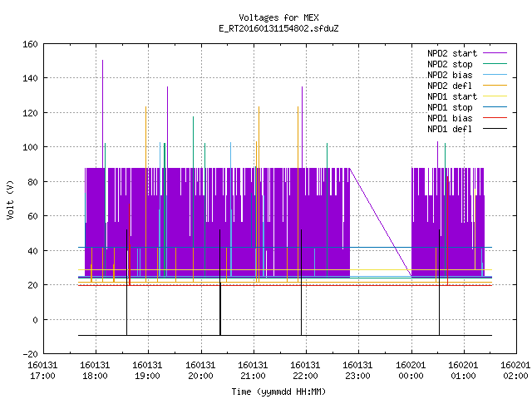Click the red NPD1 bias legend line
532x399 pixels.
point(495,118)
